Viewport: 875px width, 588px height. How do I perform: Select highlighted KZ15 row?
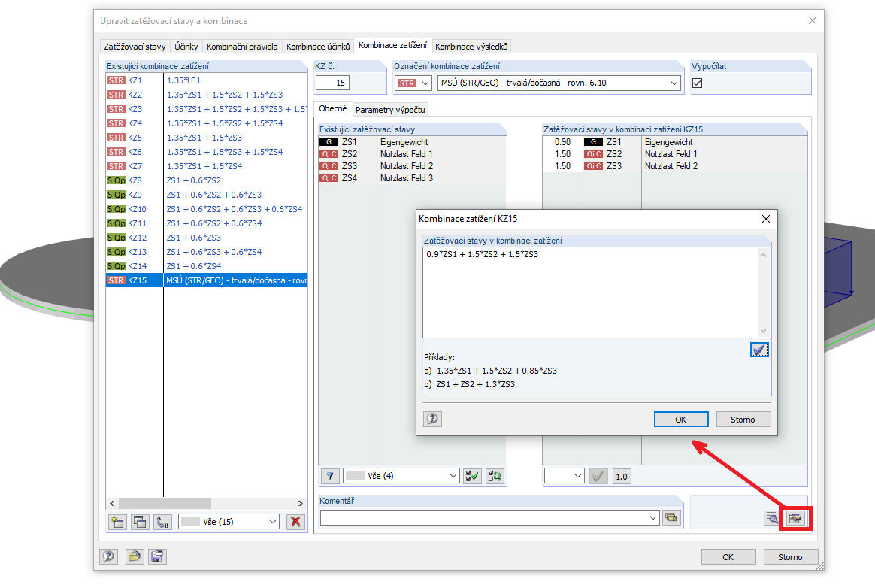click(207, 280)
